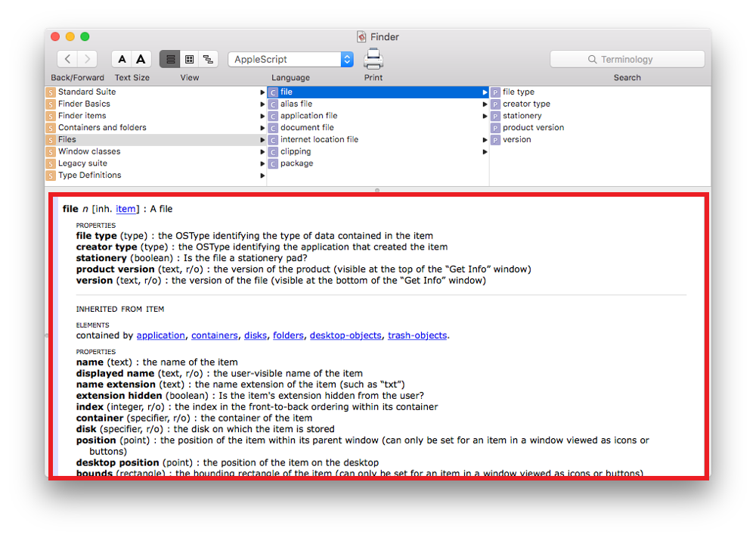Expand the Standard Suite disclosure arrow
756x541 pixels.
pyautogui.click(x=263, y=92)
